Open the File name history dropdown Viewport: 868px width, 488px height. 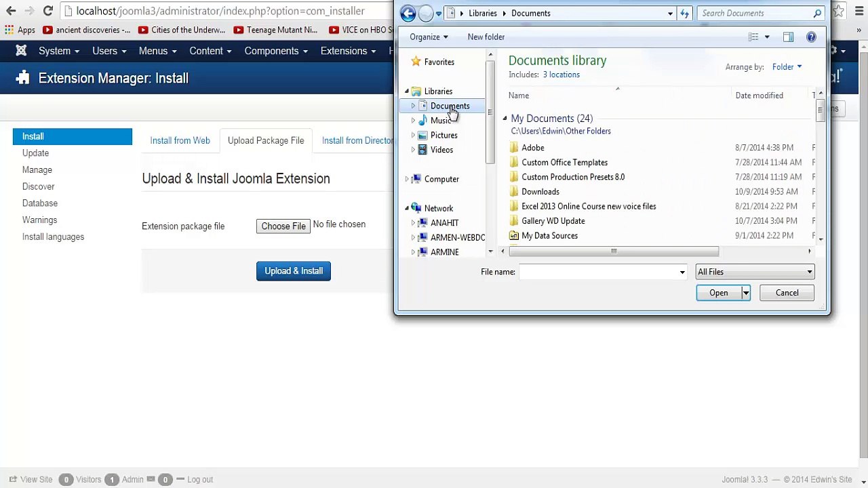(x=682, y=272)
